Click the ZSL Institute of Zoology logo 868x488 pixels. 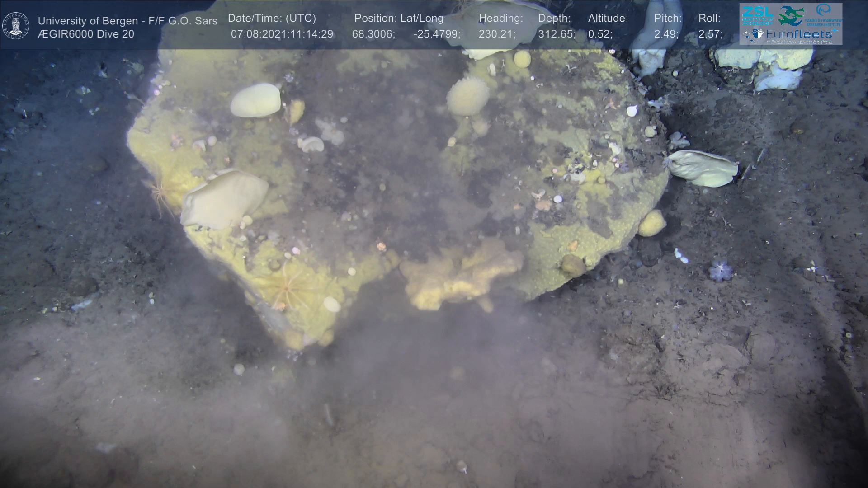pos(757,16)
